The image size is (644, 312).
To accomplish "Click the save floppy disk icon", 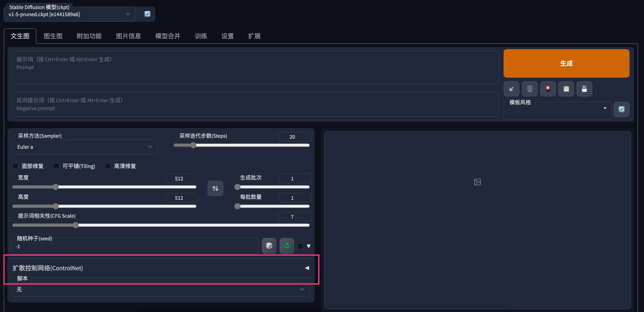I will (584, 89).
